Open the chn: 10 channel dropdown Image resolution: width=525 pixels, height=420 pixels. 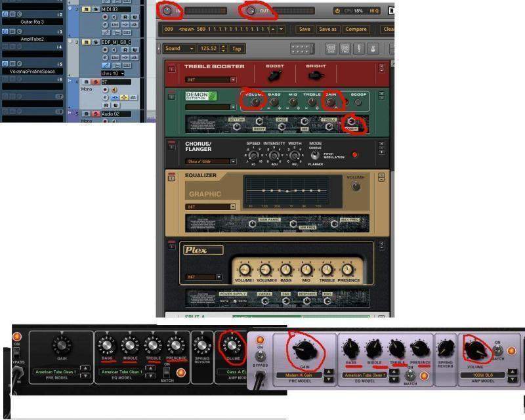113,73
